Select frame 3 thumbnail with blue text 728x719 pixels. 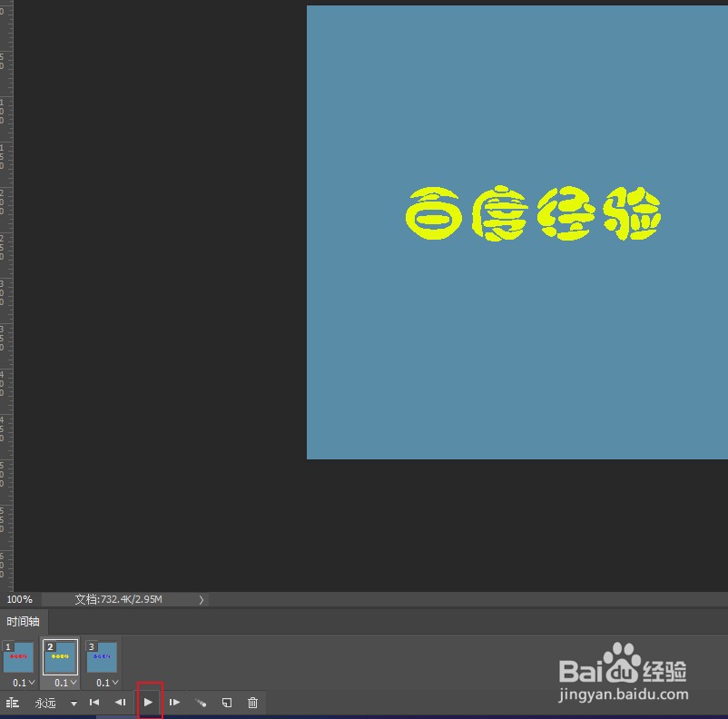point(103,657)
